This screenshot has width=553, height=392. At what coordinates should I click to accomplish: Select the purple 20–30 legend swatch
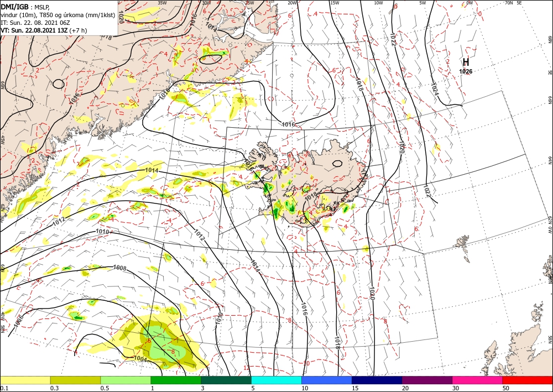click(427, 380)
